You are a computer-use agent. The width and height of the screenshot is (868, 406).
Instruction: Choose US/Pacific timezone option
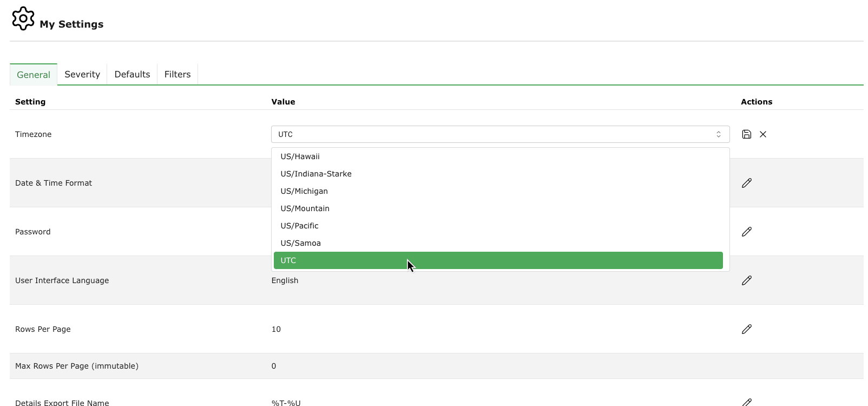pos(299,226)
